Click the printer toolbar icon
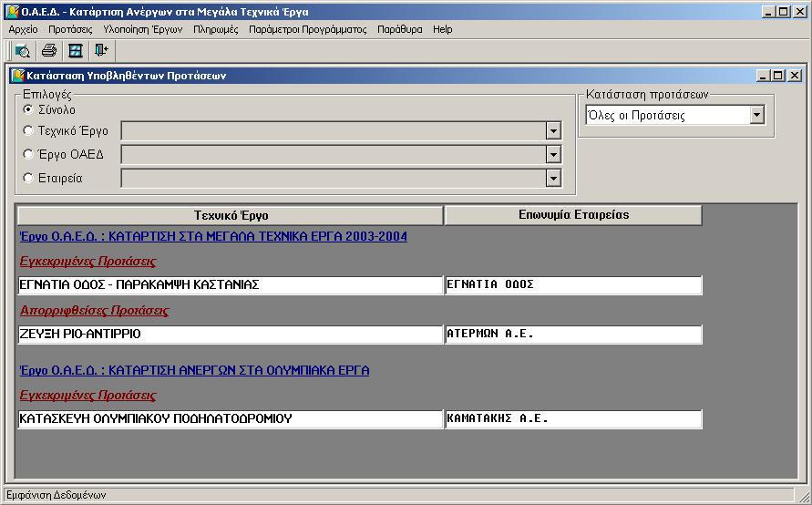Screen dimensions: 812x505 click(x=49, y=50)
